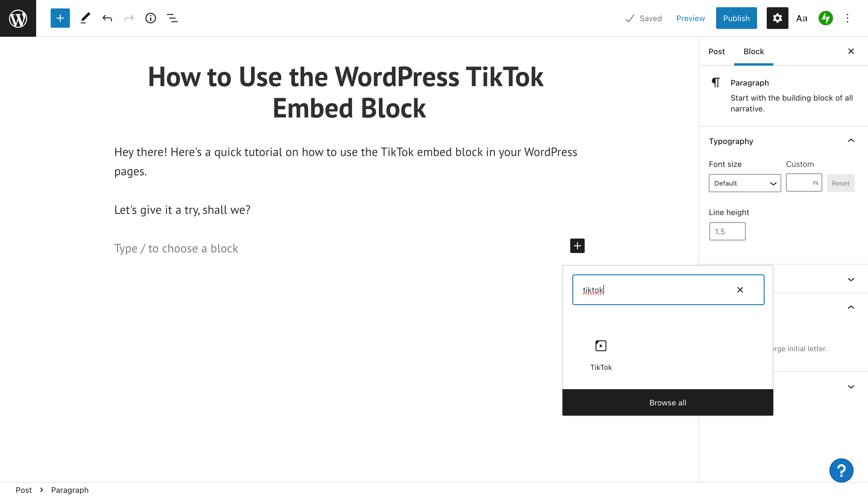Select the Block tab
868x497 pixels.
click(753, 52)
